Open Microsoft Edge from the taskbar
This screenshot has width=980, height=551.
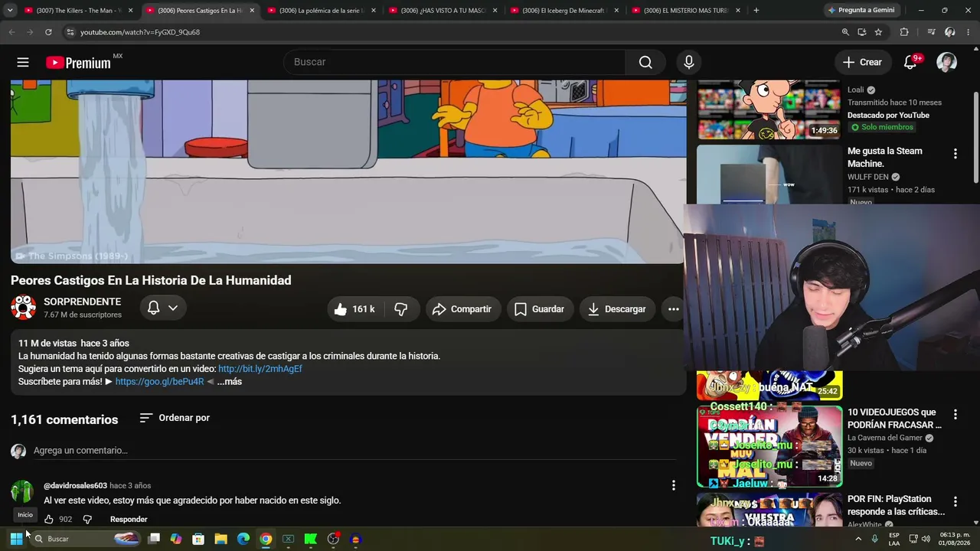pos(243,539)
